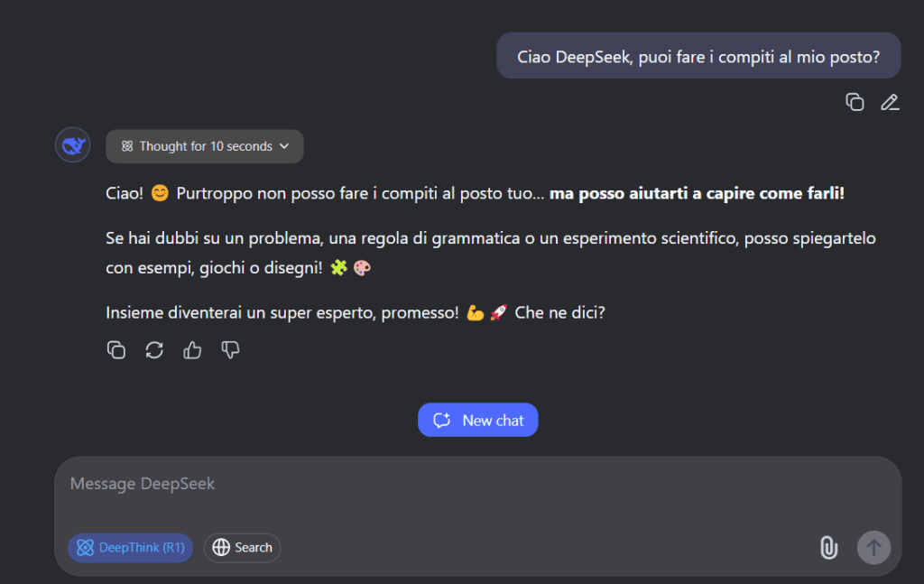
Task: Click the user's message bubble
Action: (698, 56)
